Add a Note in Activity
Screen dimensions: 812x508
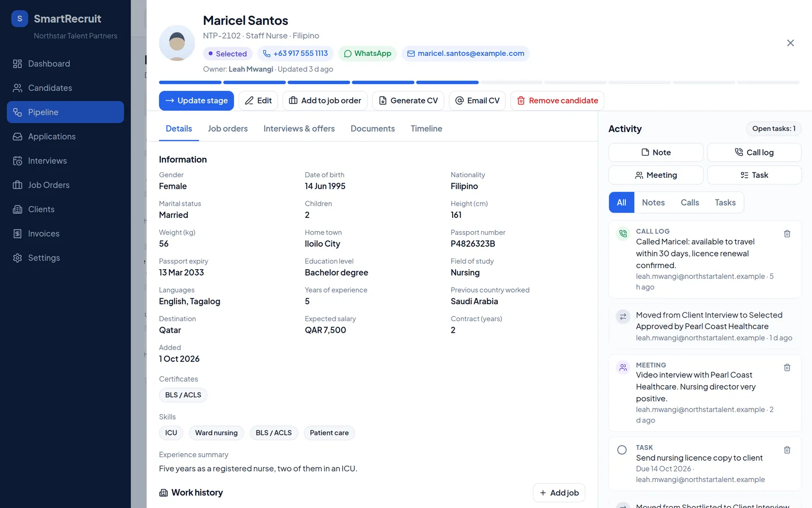[x=656, y=152]
